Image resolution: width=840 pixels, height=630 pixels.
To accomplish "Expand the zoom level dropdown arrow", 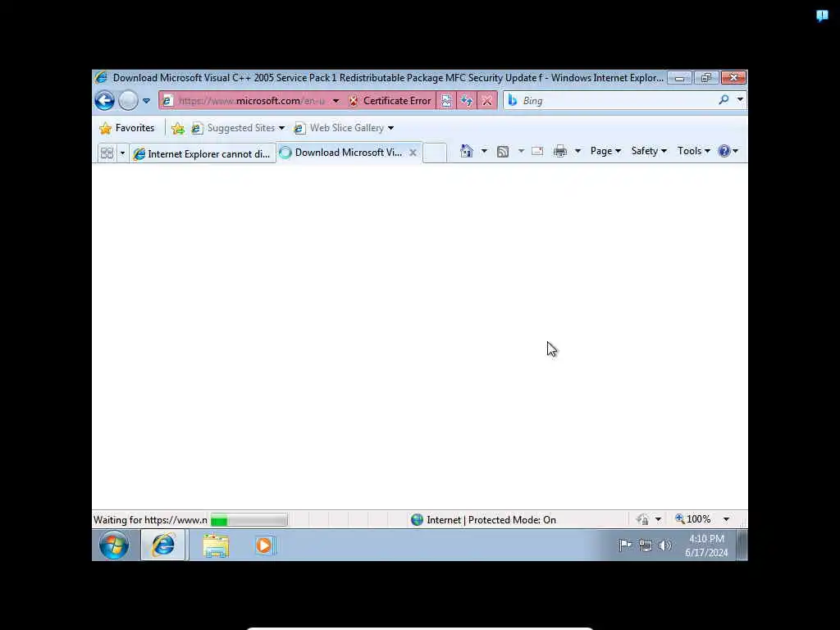I will (x=727, y=519).
